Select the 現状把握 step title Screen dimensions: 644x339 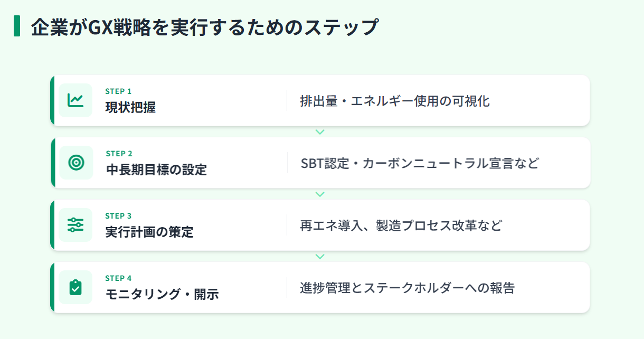tap(130, 108)
